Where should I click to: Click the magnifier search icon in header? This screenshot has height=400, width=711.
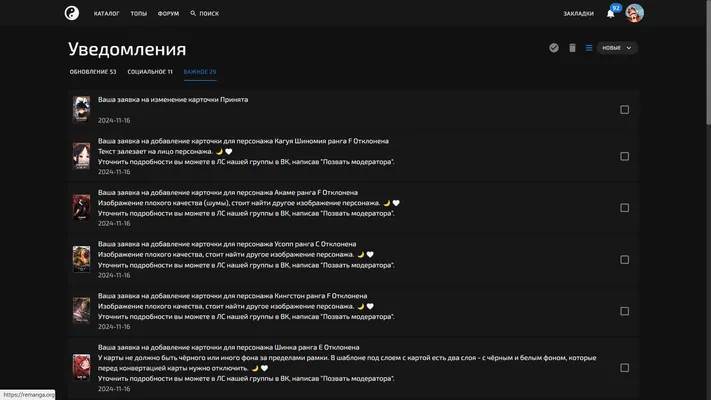193,13
